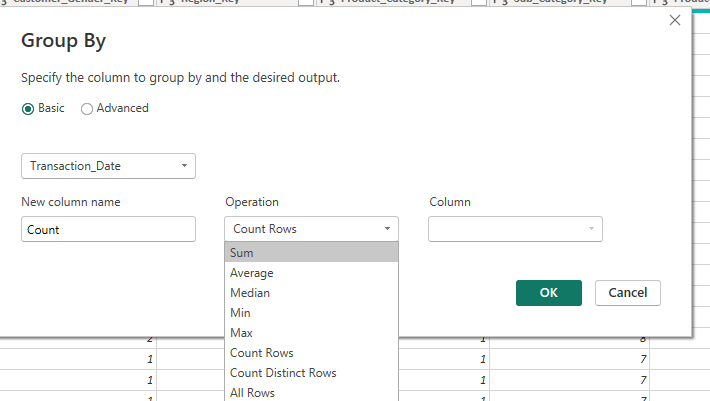Choose Count Rows from the Operation list
This screenshot has width=710, height=401.
pos(312,353)
